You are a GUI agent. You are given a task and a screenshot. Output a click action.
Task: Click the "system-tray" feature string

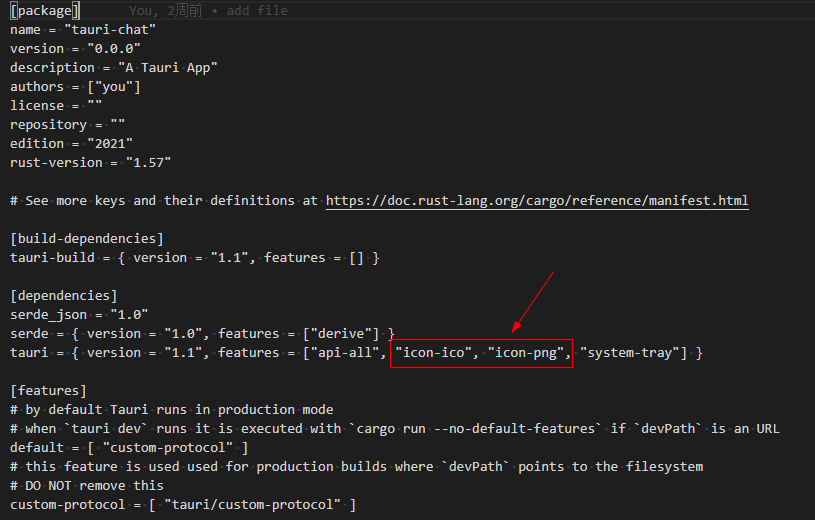[x=630, y=353]
